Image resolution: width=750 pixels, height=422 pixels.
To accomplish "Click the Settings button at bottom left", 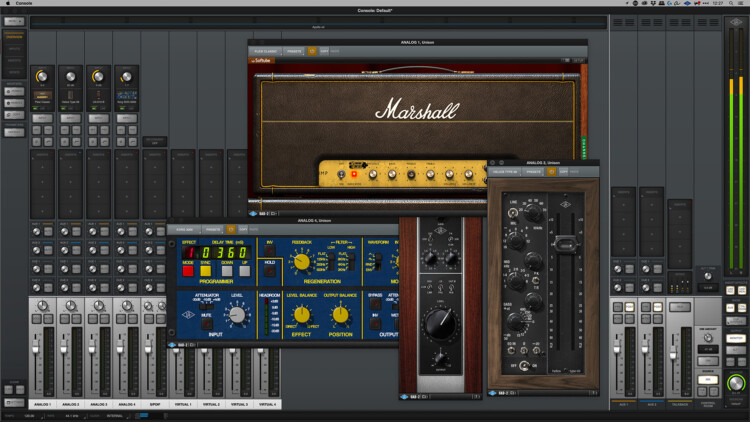I will tap(14, 403).
